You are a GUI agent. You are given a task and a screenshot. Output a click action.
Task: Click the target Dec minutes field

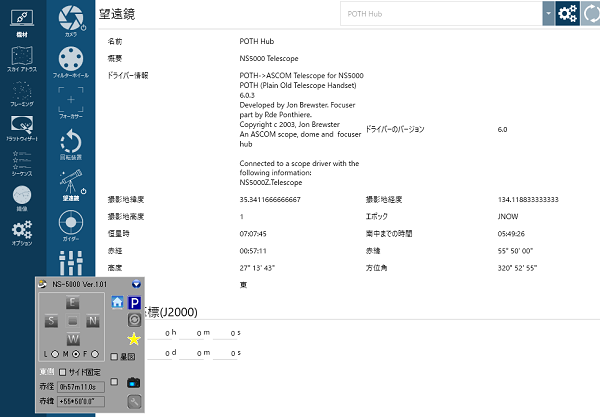(x=192, y=353)
